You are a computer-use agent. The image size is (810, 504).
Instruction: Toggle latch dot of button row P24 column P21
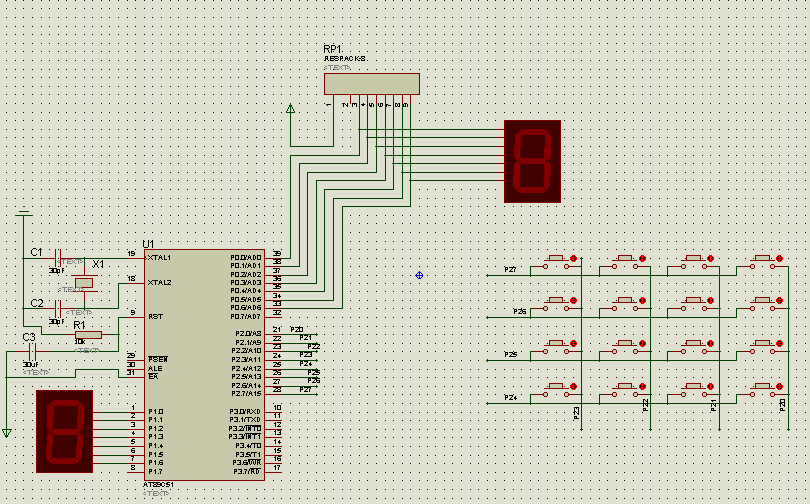pyautogui.click(x=710, y=387)
